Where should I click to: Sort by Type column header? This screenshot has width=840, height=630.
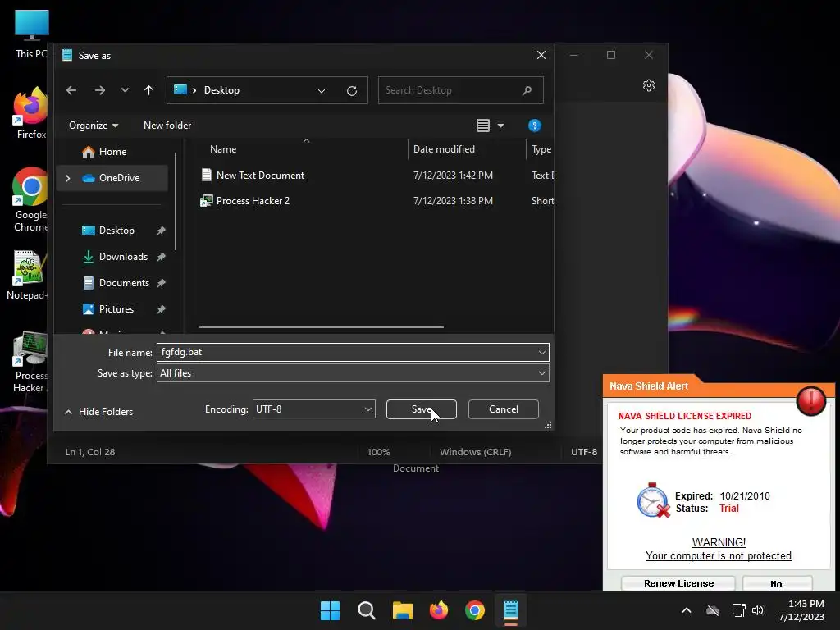[x=540, y=149]
